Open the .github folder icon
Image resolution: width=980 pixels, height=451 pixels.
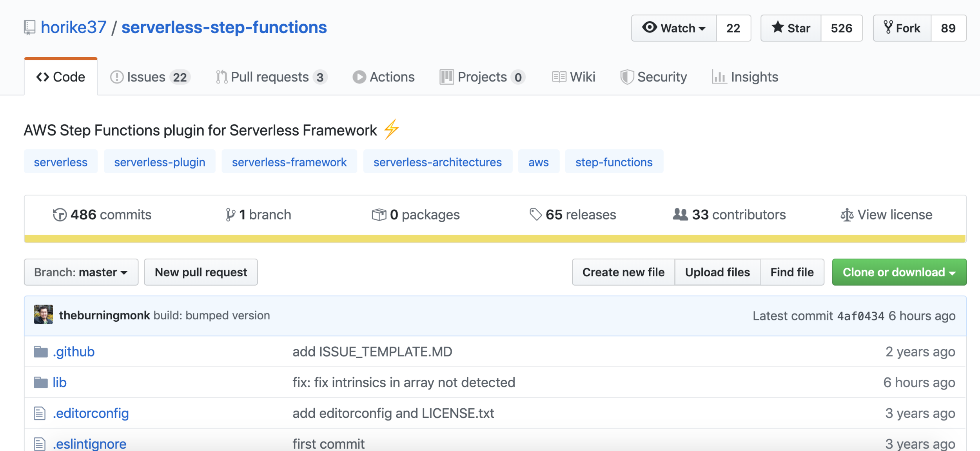coord(41,352)
